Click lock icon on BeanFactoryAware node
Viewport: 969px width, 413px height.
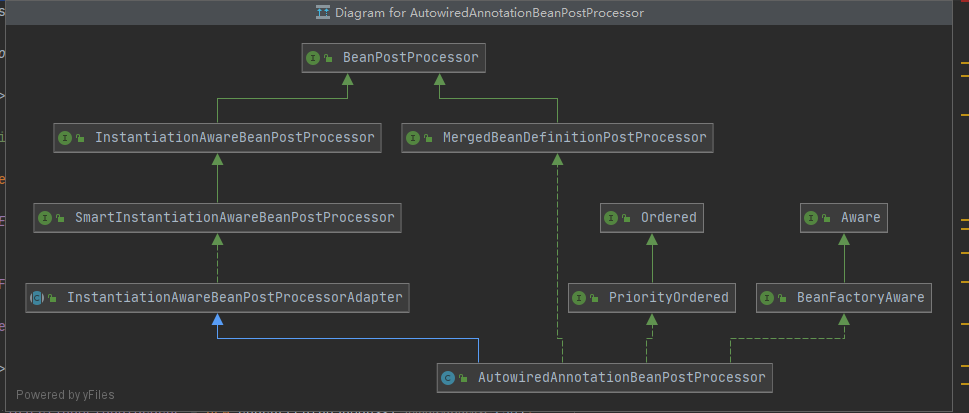[x=782, y=299]
